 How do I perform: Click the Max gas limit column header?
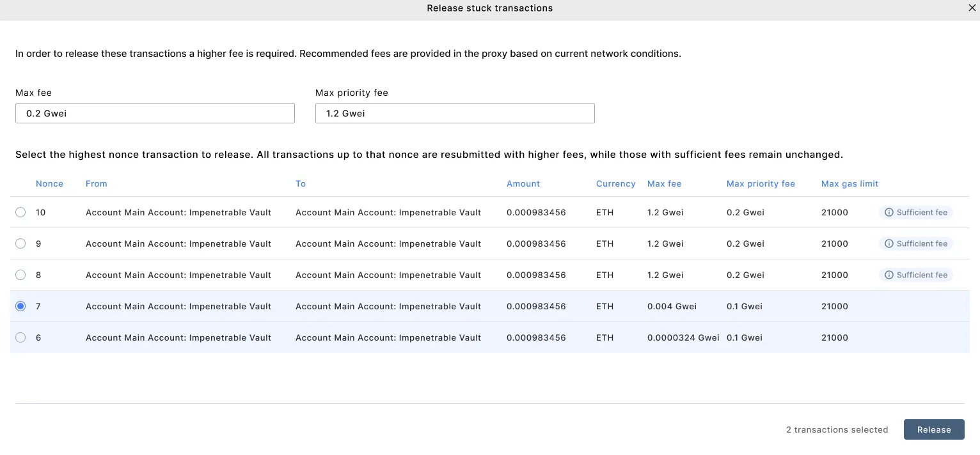click(850, 183)
